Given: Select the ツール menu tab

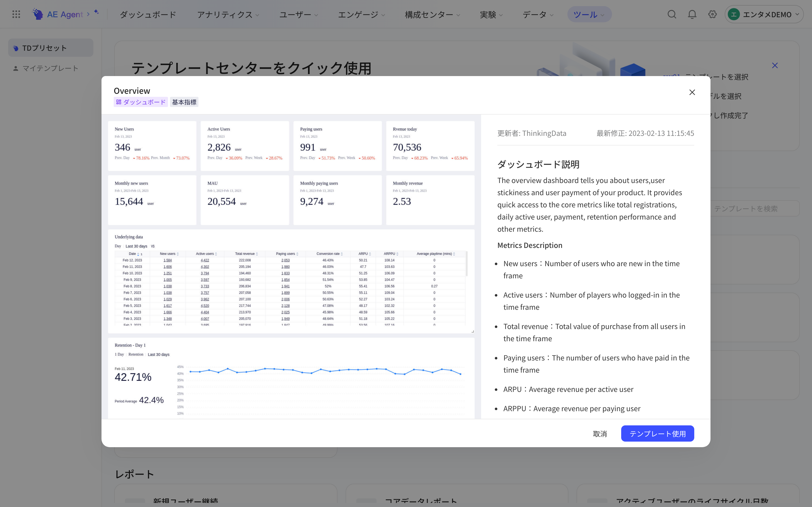Looking at the screenshot, I should pos(589,14).
